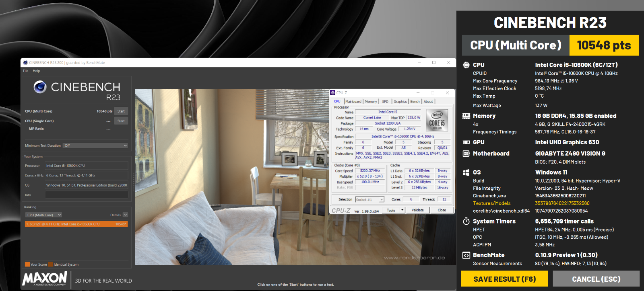Click the 100.01 MHz Bus Speed value

click(370, 182)
